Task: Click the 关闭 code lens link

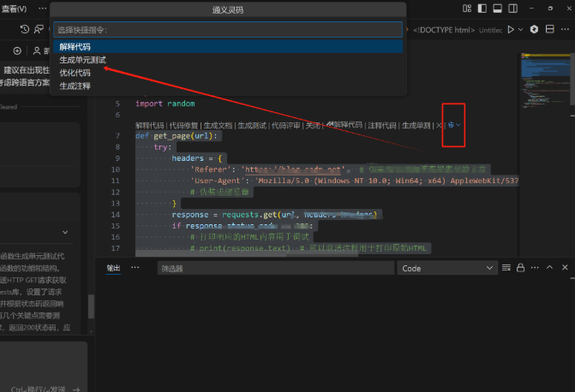Action: point(313,126)
